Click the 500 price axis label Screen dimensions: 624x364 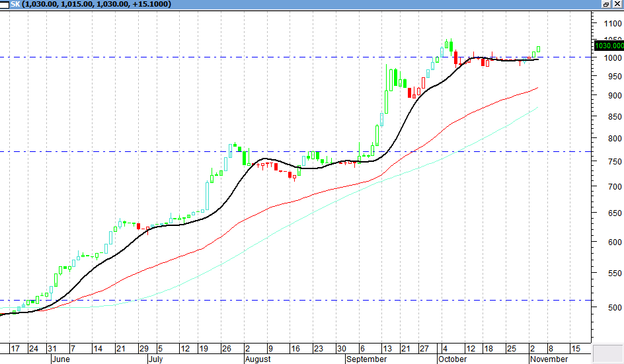click(615, 307)
